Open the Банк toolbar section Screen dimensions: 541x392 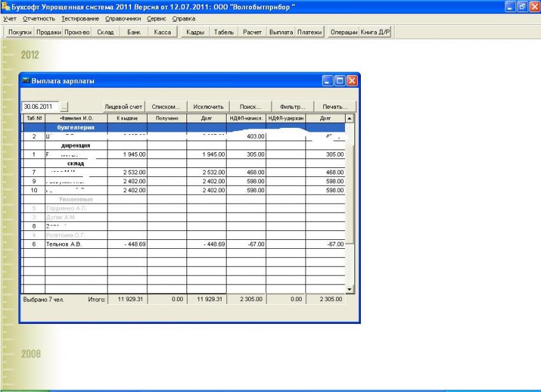[x=134, y=32]
